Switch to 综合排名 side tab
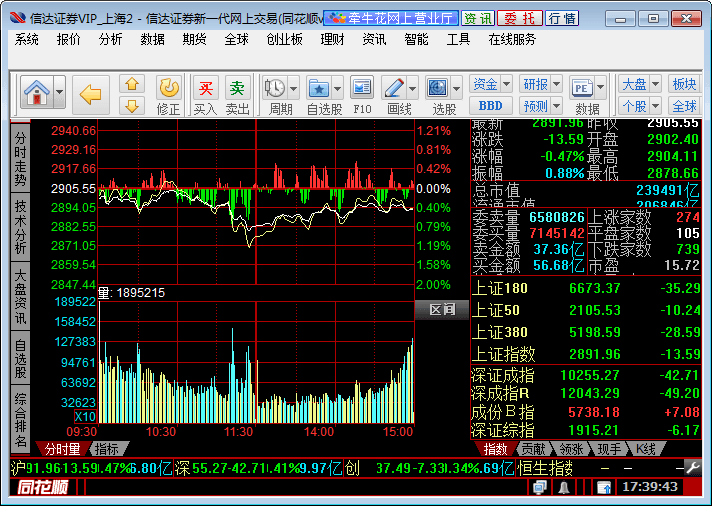 pyautogui.click(x=20, y=419)
